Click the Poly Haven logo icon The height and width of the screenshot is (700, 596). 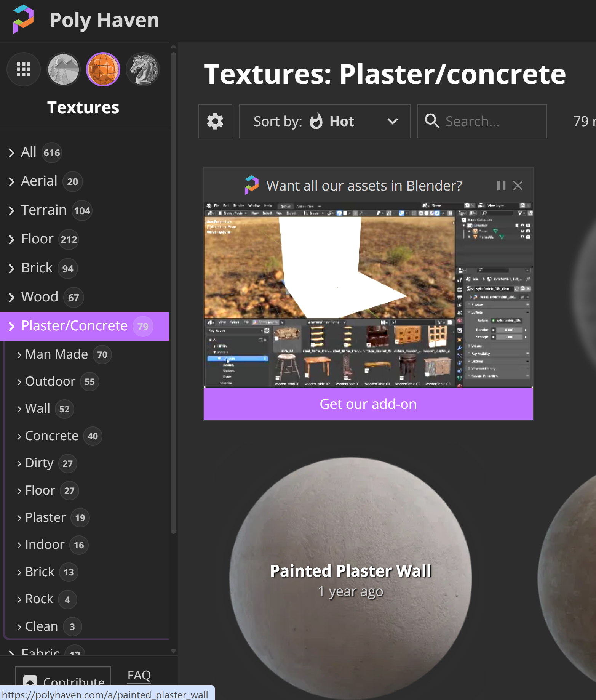click(23, 19)
